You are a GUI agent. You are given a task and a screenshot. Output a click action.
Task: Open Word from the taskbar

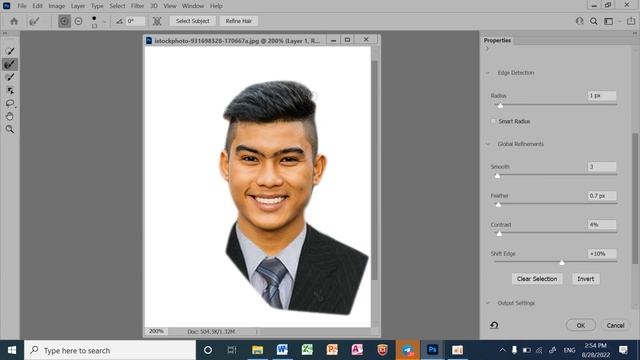(x=282, y=350)
